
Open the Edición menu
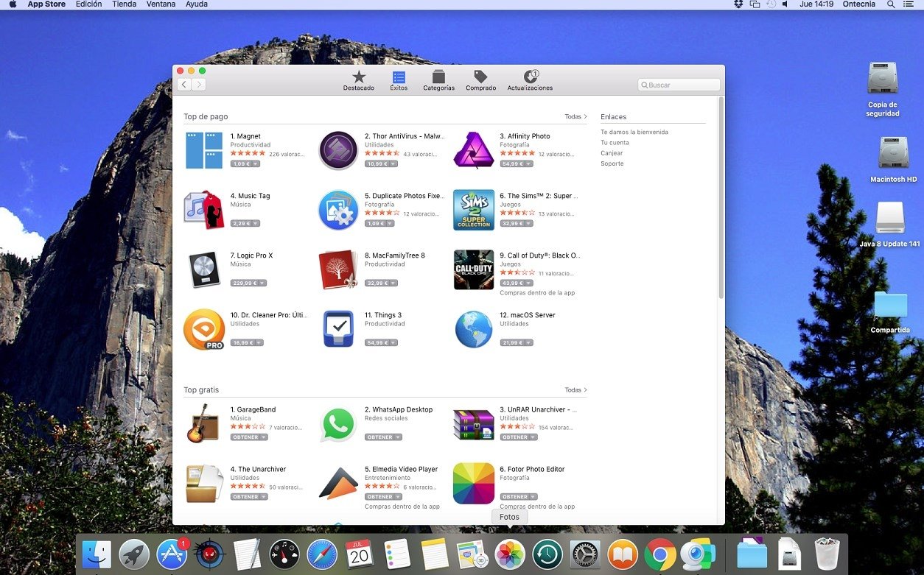(x=89, y=4)
